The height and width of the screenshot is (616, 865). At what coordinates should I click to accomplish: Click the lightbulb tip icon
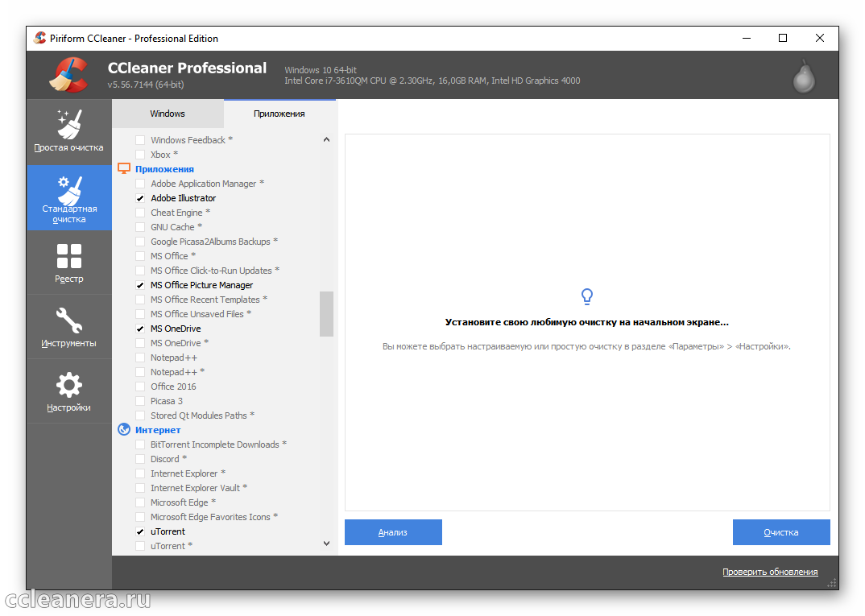point(587,297)
